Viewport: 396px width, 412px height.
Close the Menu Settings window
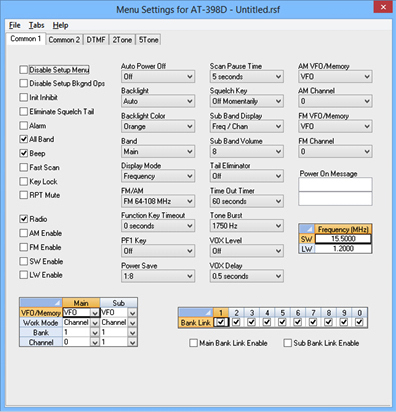[x=383, y=7]
